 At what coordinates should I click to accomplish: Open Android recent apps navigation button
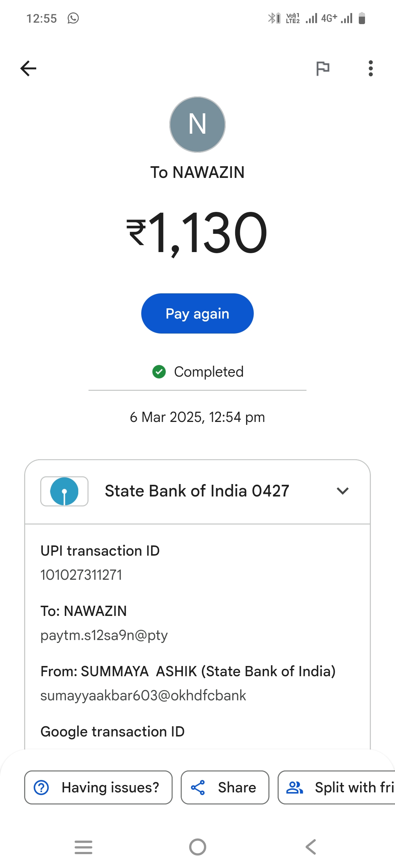tap(83, 847)
